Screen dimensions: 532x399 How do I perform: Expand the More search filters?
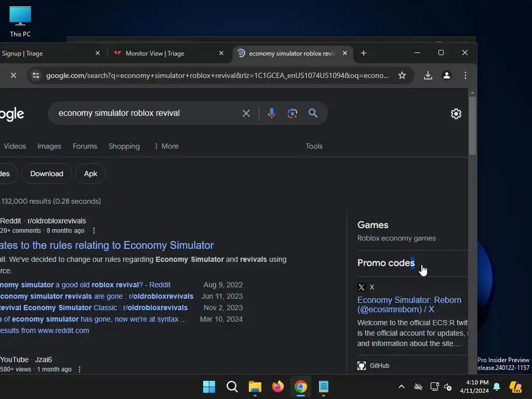[166, 146]
